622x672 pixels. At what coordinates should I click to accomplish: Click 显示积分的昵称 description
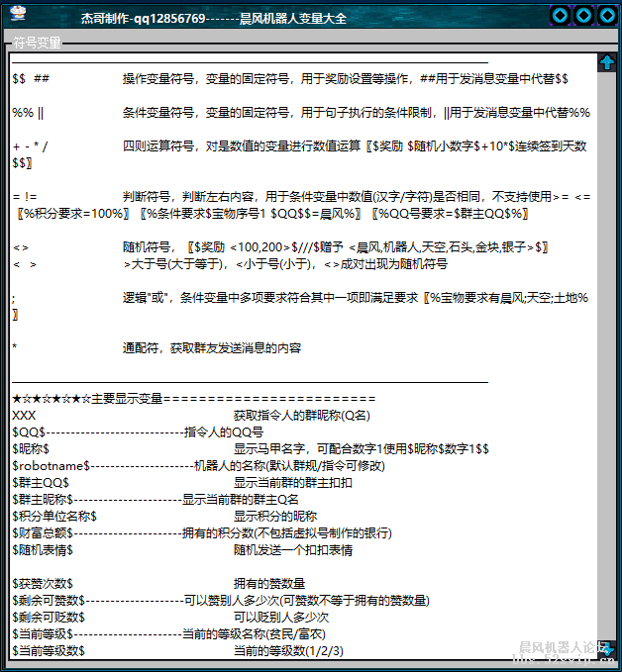275,517
